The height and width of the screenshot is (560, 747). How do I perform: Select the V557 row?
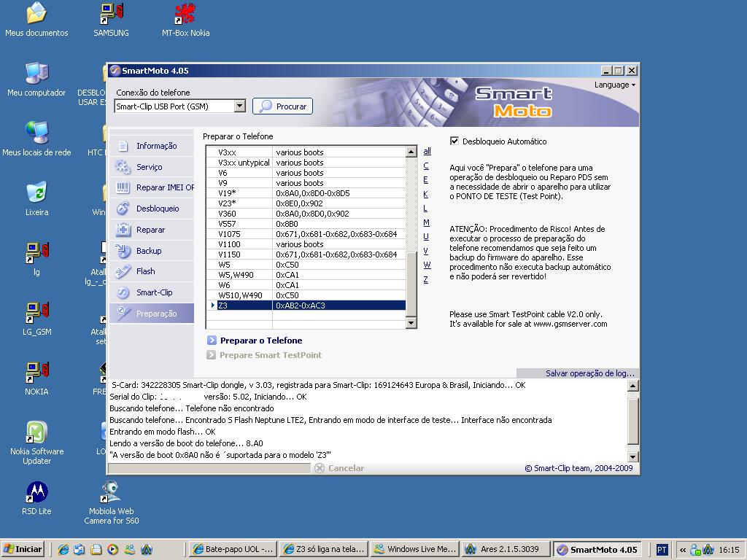coord(306,224)
